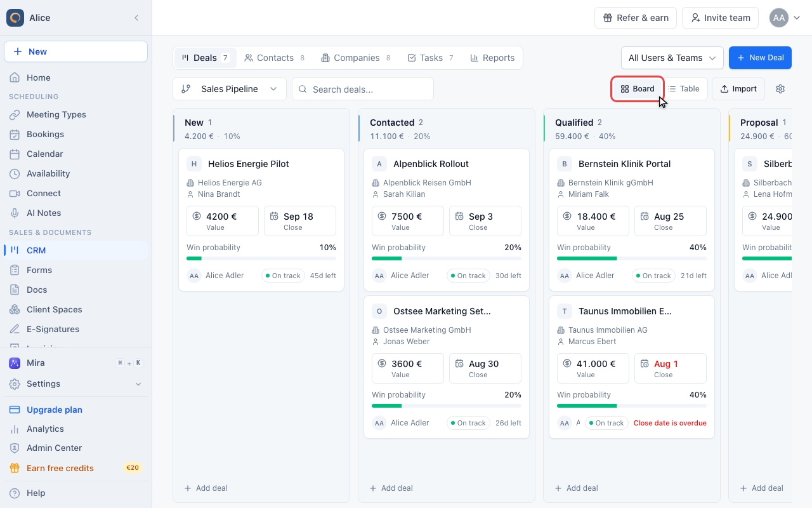Open the account menu chevron
Image resolution: width=812 pixels, height=508 pixels.
tap(797, 18)
